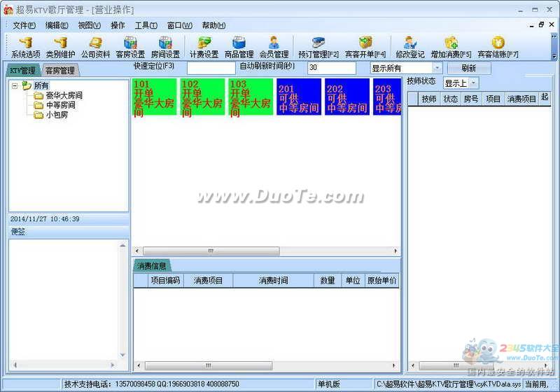This screenshot has height=392, width=560.
Task: Open 商品管理 product management icon
Action: click(239, 47)
